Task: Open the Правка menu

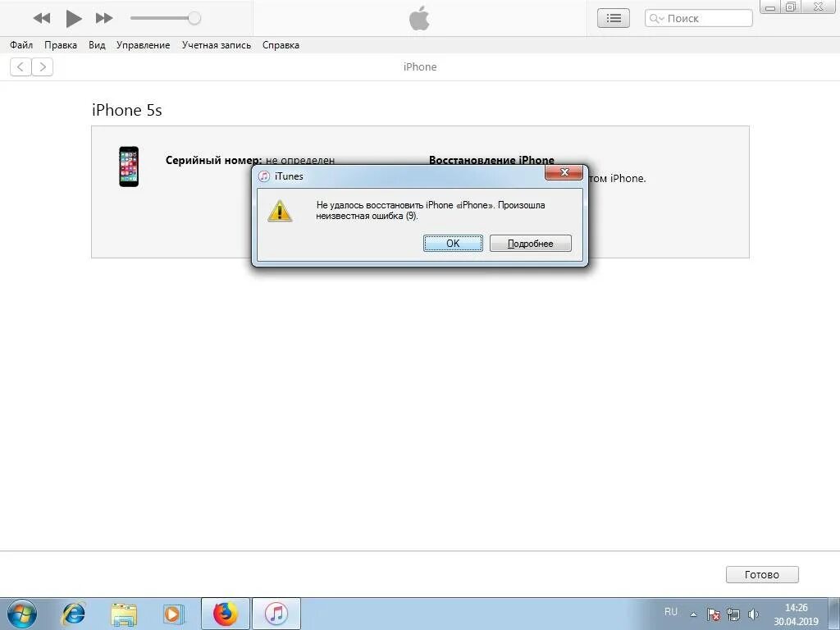Action: 61,45
